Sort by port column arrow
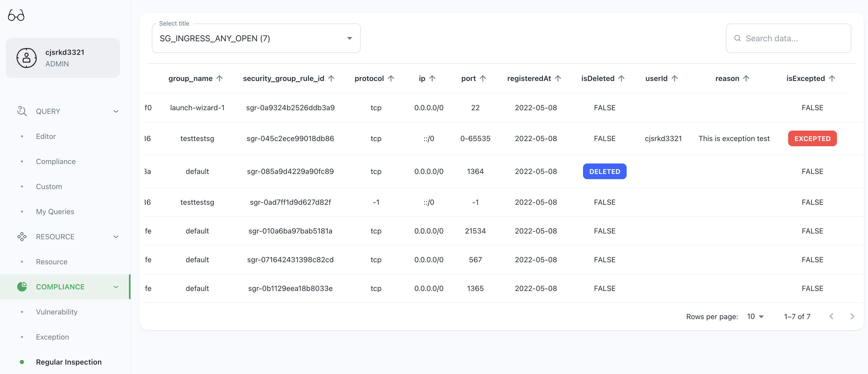The image size is (868, 374). [483, 79]
